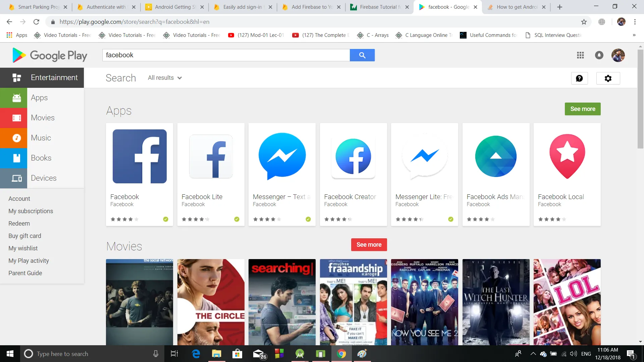Click the facebook search input field

pos(226,55)
